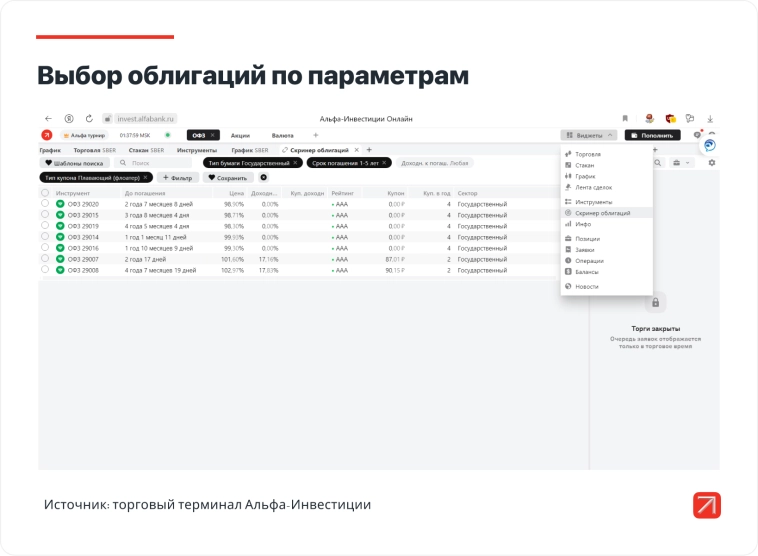Go back using the browser back arrow
Viewport: 758px width, 556px height.
tap(48, 118)
